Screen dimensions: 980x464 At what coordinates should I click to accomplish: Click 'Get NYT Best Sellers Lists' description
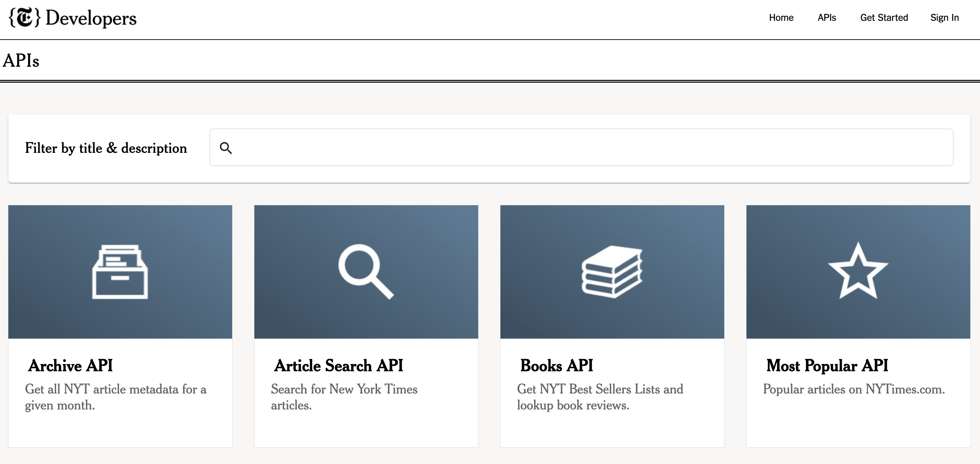coord(600,397)
